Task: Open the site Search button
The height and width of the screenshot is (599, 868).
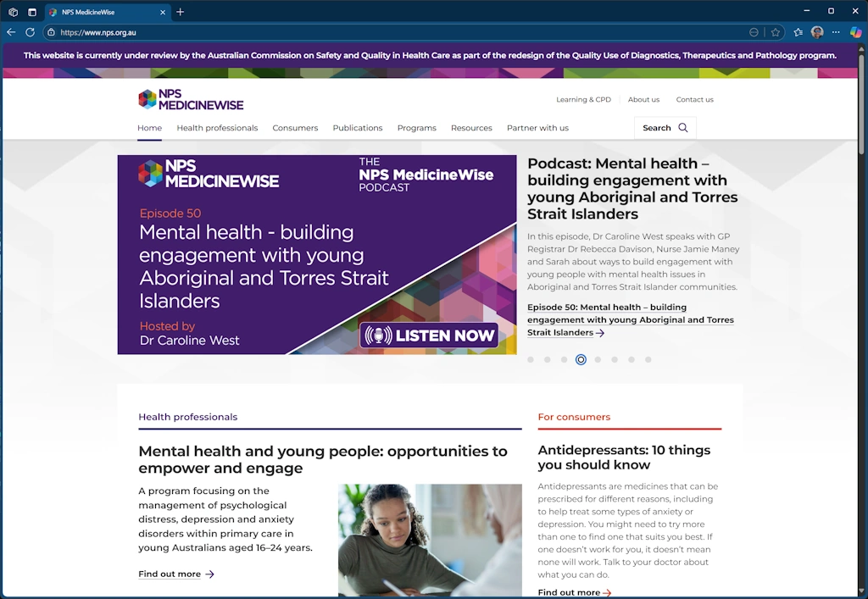Action: click(x=665, y=128)
